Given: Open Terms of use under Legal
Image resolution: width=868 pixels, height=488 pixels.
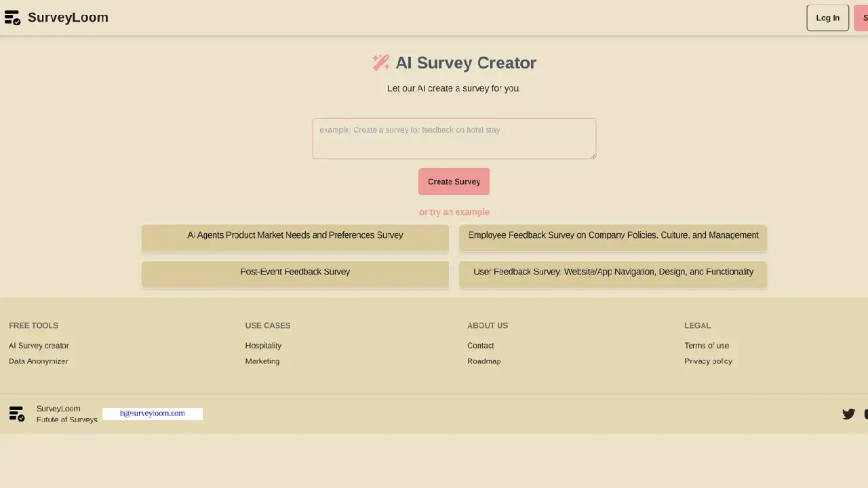Looking at the screenshot, I should click(707, 346).
